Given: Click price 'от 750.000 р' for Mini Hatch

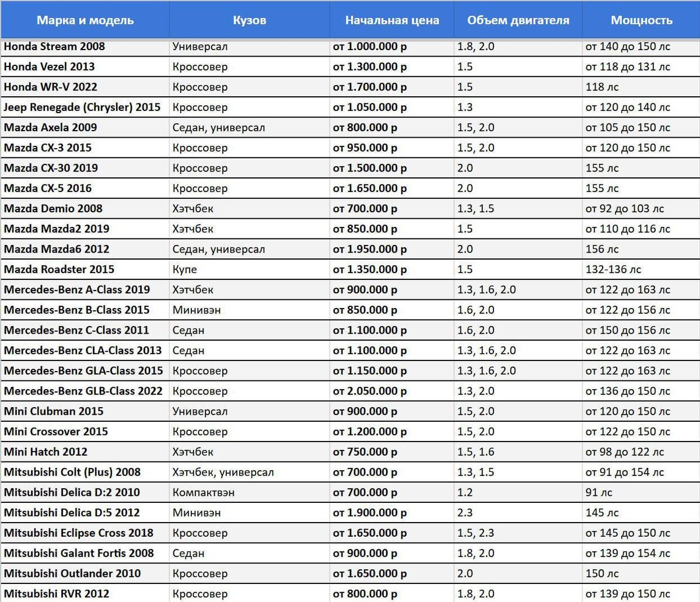Looking at the screenshot, I should tap(392, 452).
